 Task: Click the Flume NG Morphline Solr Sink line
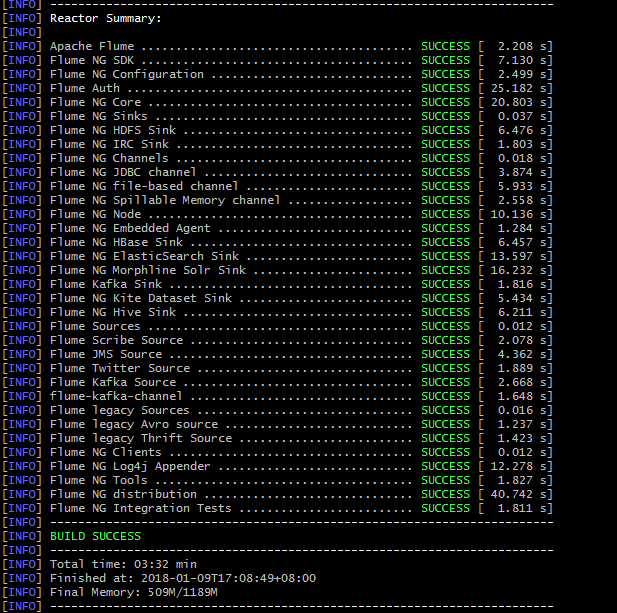(x=147, y=270)
